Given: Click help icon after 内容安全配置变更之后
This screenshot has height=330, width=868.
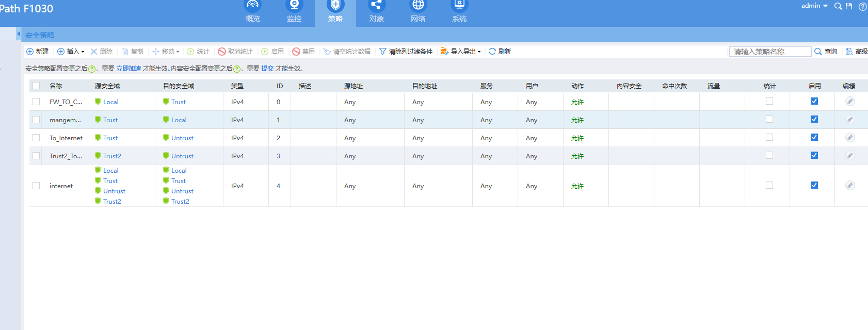Looking at the screenshot, I should (237, 69).
